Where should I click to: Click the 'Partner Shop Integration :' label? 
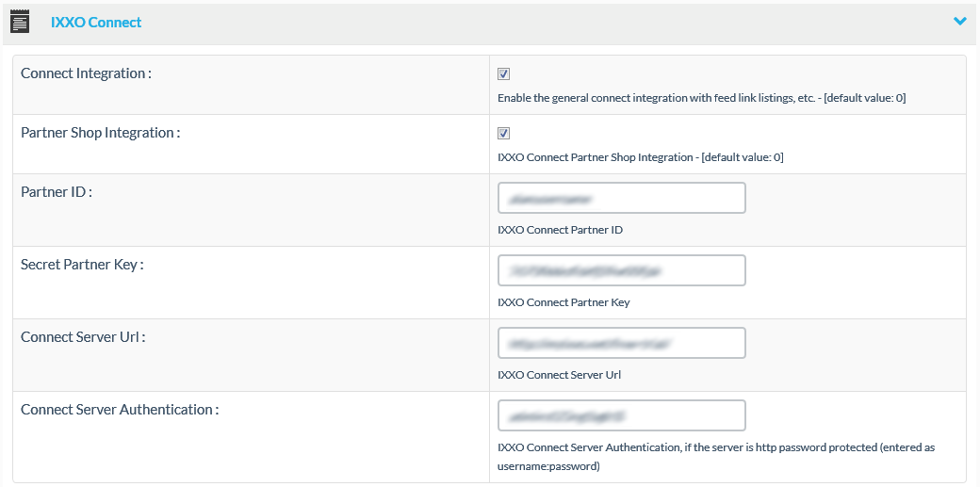[100, 133]
